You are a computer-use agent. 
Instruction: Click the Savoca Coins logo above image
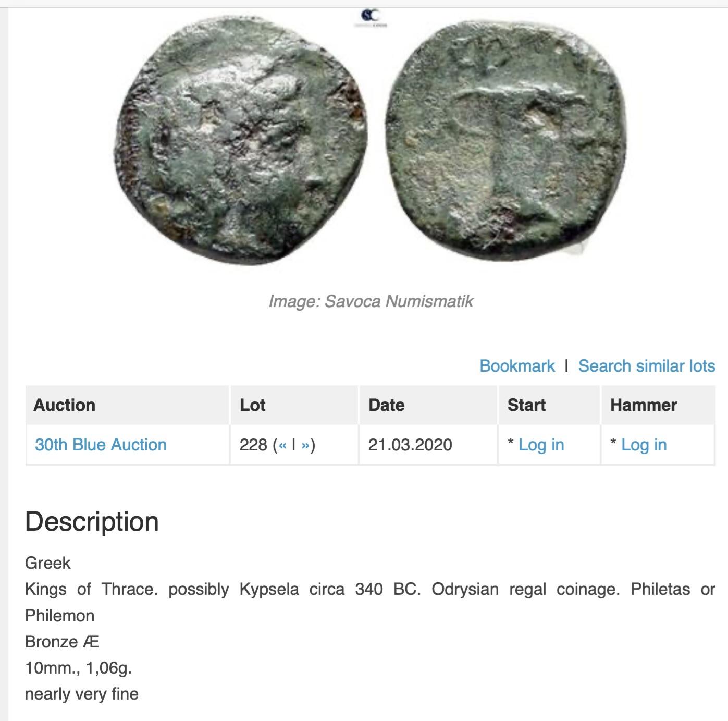(370, 17)
